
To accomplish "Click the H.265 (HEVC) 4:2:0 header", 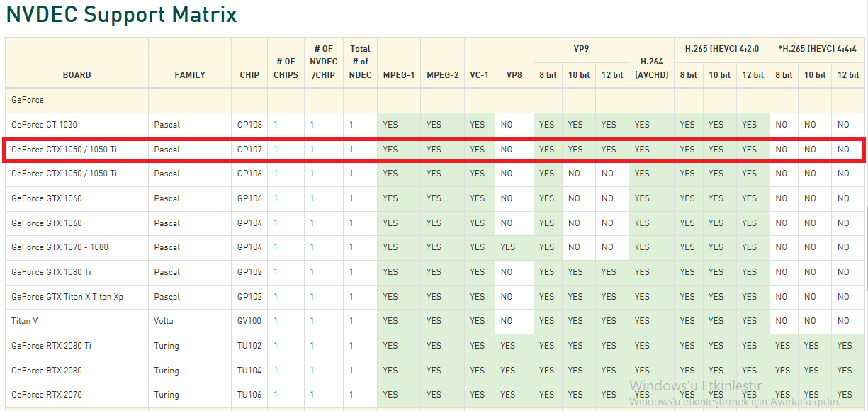I will click(722, 49).
